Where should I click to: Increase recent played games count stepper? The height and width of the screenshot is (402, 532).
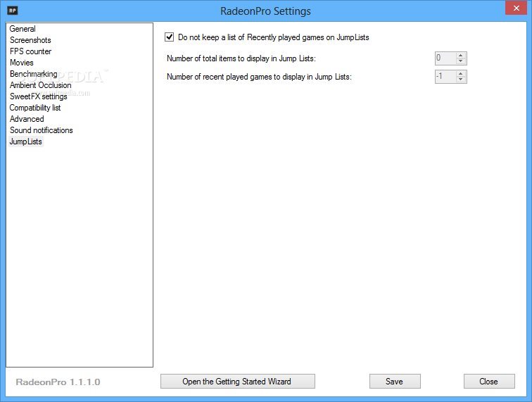pyautogui.click(x=460, y=74)
